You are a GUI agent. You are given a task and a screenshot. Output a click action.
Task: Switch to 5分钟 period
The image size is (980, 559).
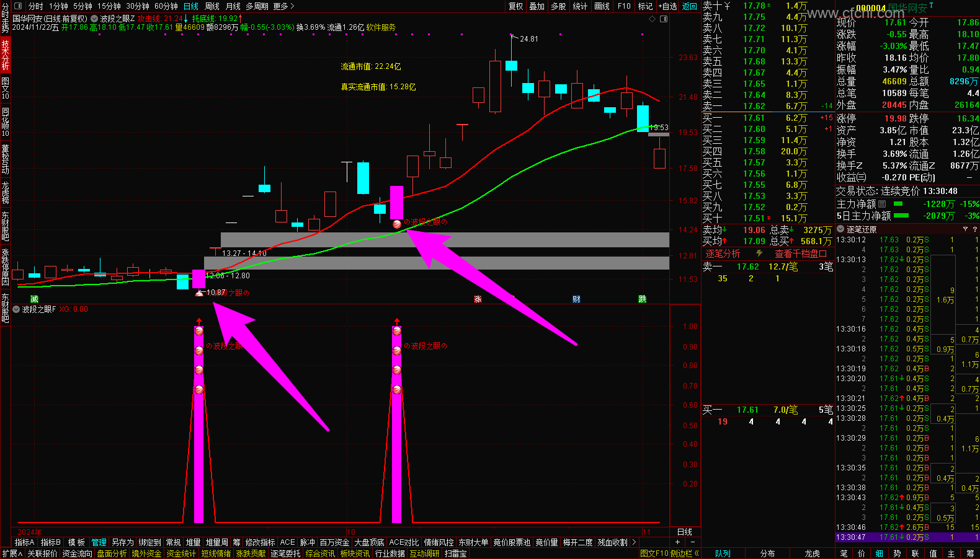82,6
